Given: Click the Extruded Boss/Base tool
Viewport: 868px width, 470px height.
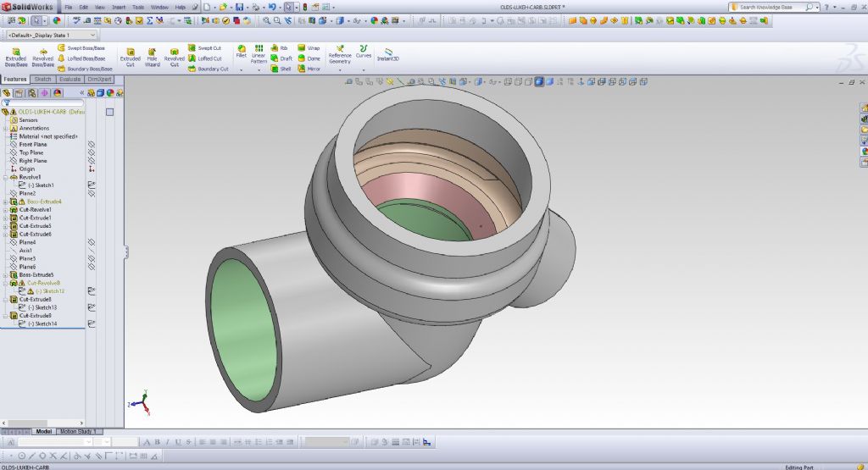Looking at the screenshot, I should pyautogui.click(x=15, y=56).
